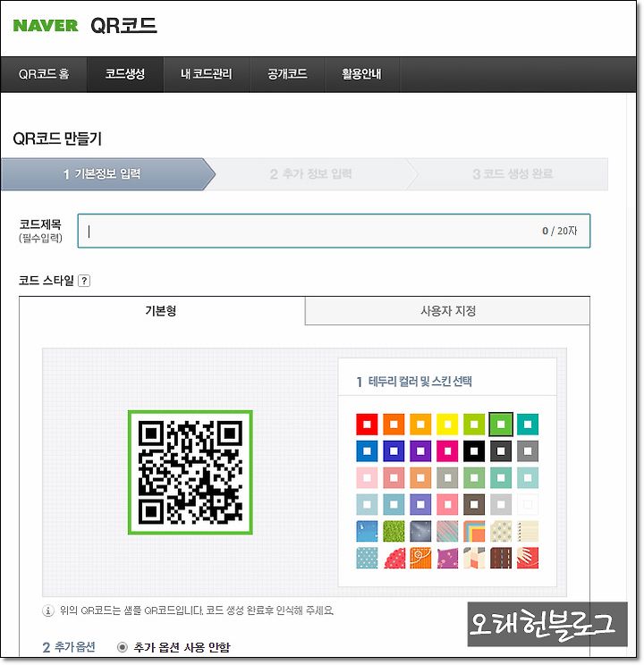Screen dimensions: 644x665
Task: Choose the purple floral skin icon
Action: 447,558
